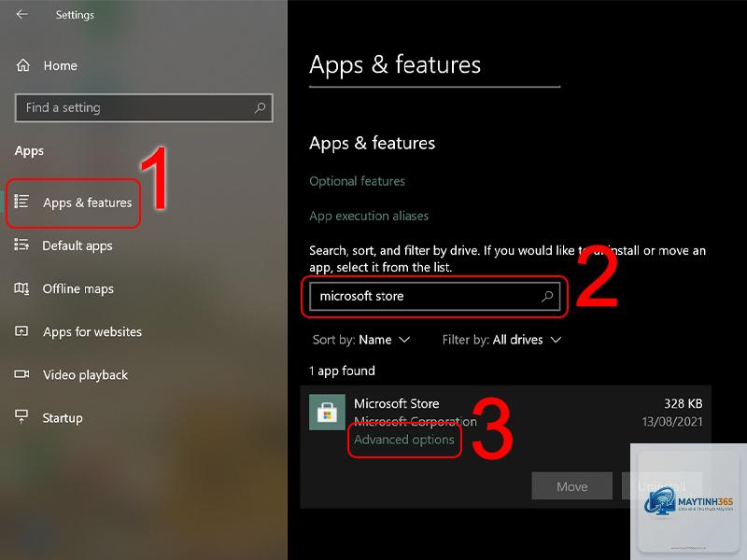
Task: Open the App execution aliases link
Action: (x=369, y=217)
